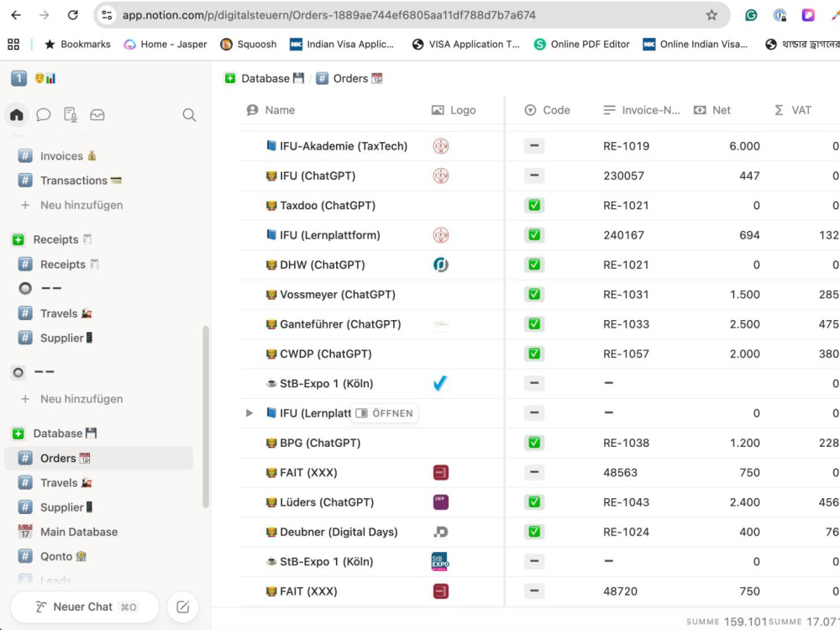Viewport: 840px width, 630px height.
Task: Open Supplier under Database section
Action: 66,507
